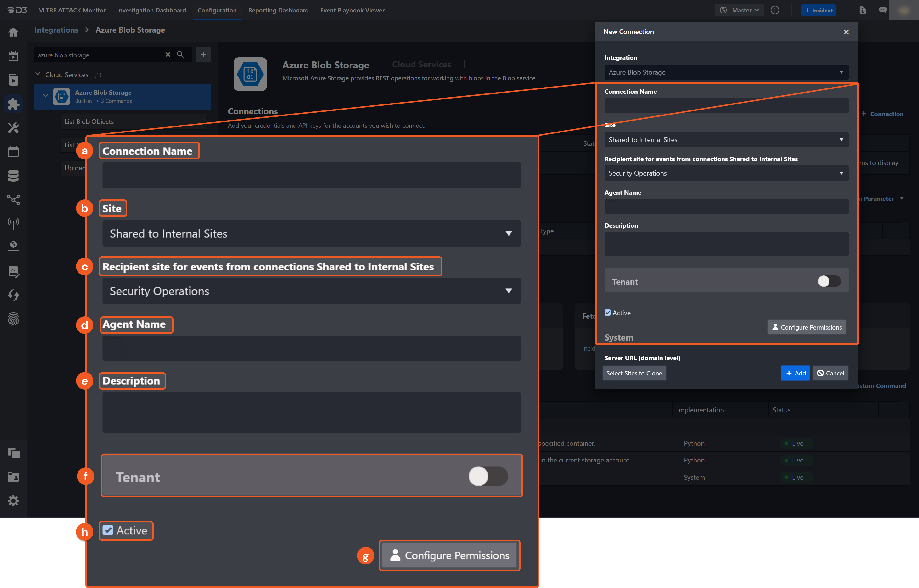The width and height of the screenshot is (919, 588).
Task: Click the Configure Permissions button
Action: [449, 555]
